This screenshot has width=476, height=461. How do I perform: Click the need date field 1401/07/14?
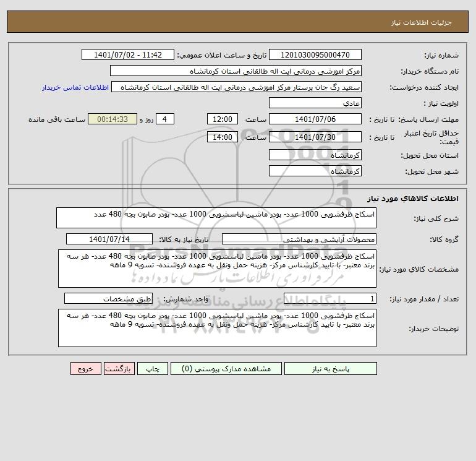109,239
